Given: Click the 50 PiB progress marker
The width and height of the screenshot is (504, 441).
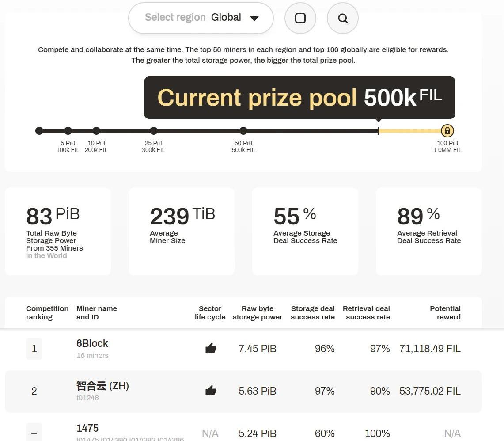Looking at the screenshot, I should (243, 131).
